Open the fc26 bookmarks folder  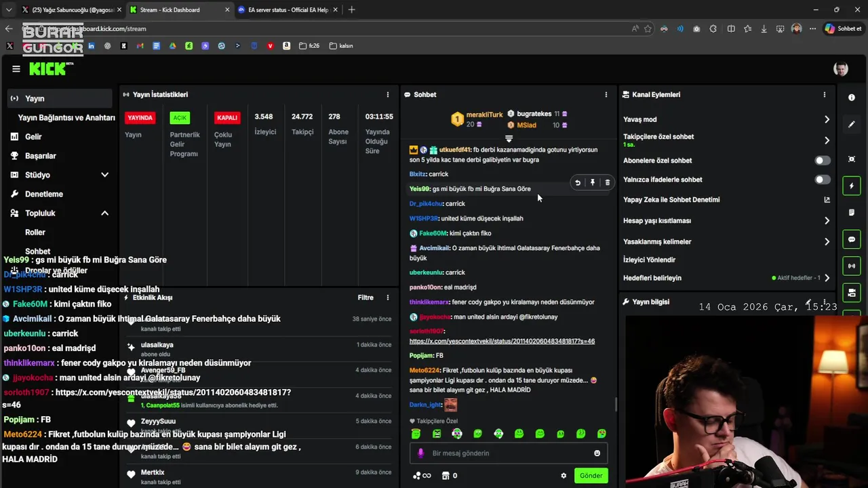[309, 46]
